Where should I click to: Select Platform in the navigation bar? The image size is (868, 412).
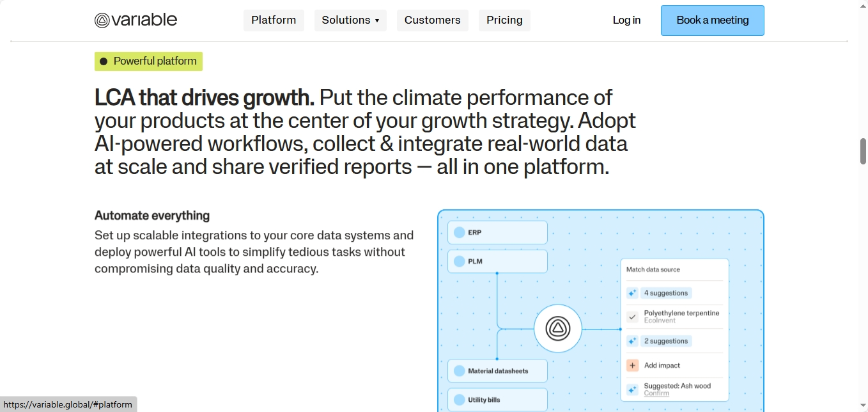[x=274, y=20]
